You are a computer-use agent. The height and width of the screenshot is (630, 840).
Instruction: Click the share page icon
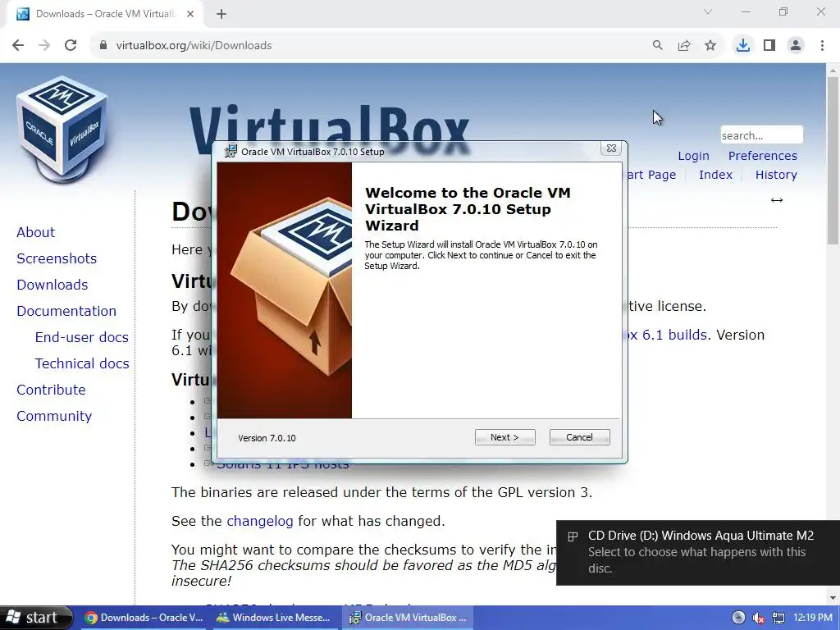(683, 46)
